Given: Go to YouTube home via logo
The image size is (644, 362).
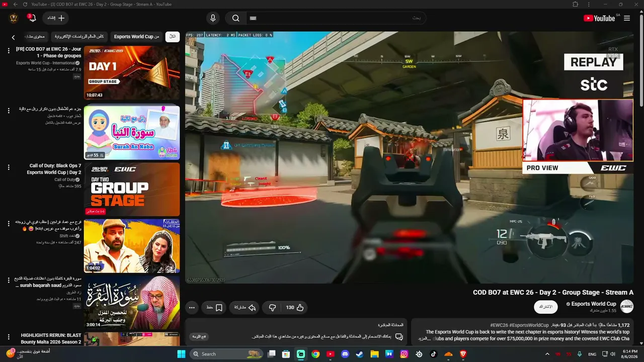Looking at the screenshot, I should tap(599, 18).
